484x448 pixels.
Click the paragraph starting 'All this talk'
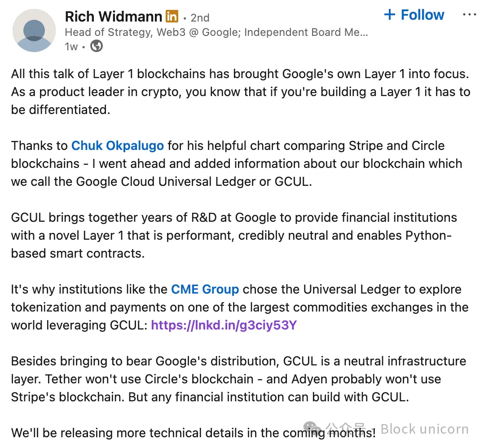[x=241, y=92]
